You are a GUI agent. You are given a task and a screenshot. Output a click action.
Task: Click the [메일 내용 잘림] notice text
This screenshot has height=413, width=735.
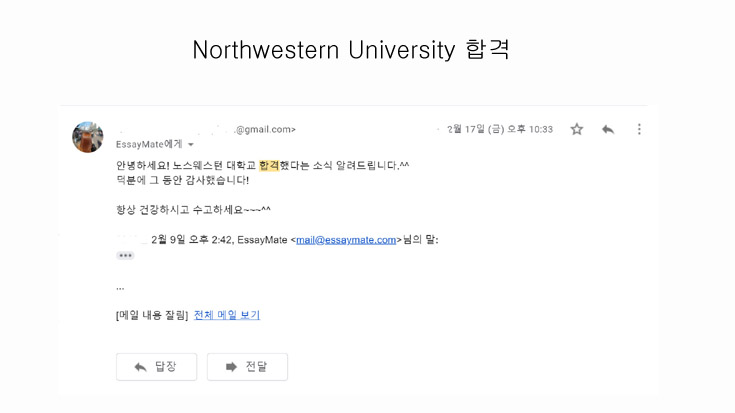[x=152, y=315]
